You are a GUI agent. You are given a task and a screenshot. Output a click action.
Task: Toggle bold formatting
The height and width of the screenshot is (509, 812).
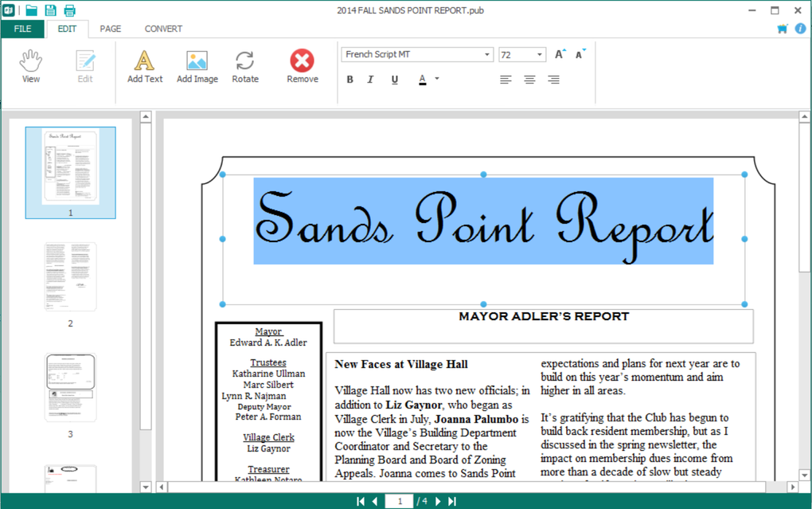pos(350,80)
